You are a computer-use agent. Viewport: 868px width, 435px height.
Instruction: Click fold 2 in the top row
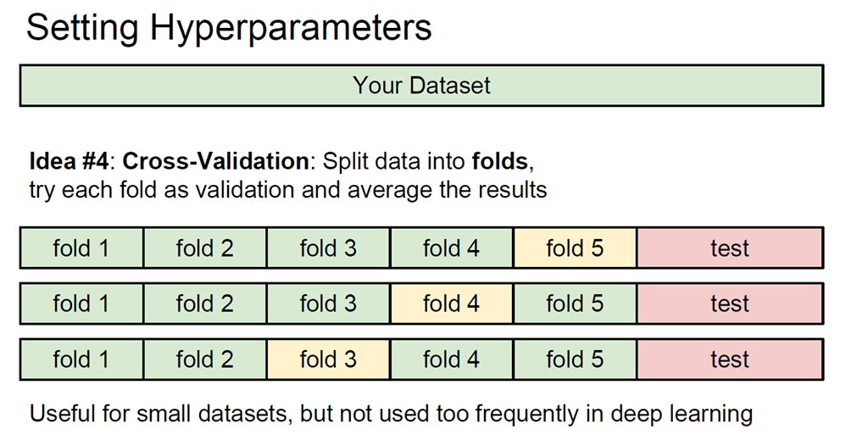click(204, 248)
